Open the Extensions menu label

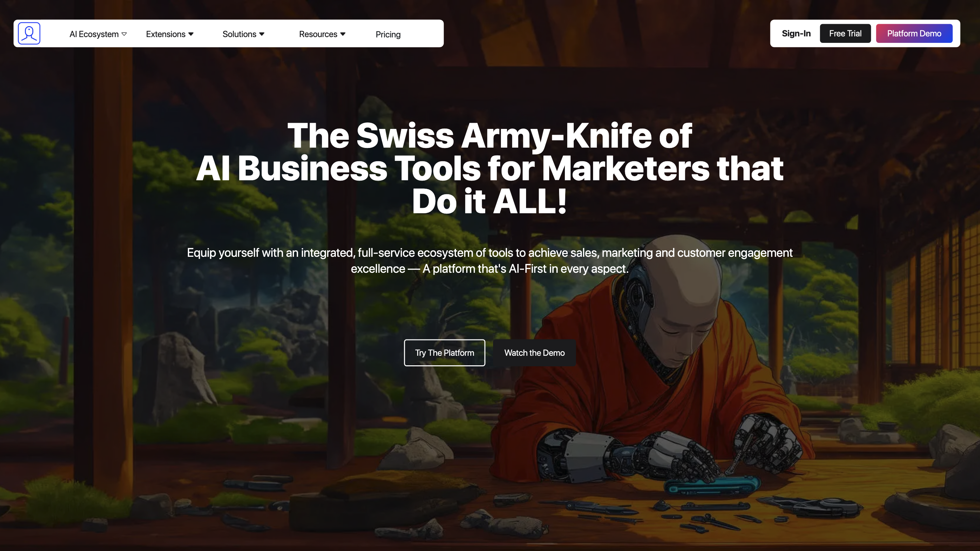click(x=165, y=34)
